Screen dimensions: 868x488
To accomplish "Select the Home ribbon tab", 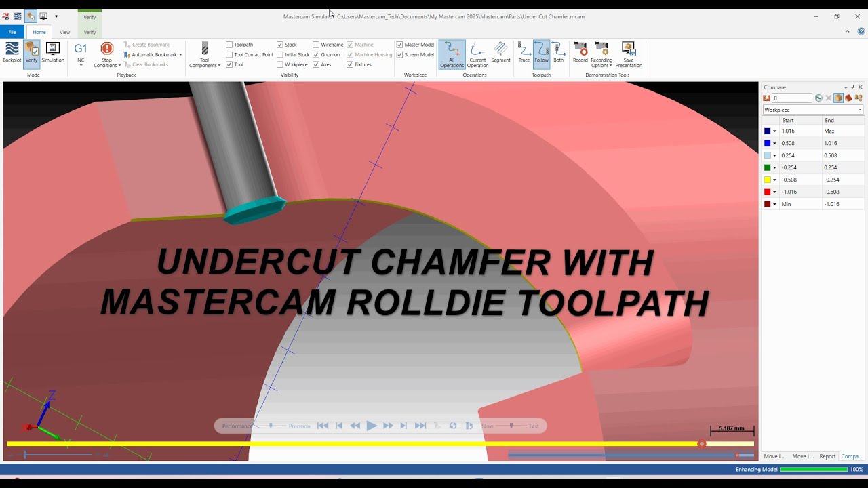I will pos(39,32).
